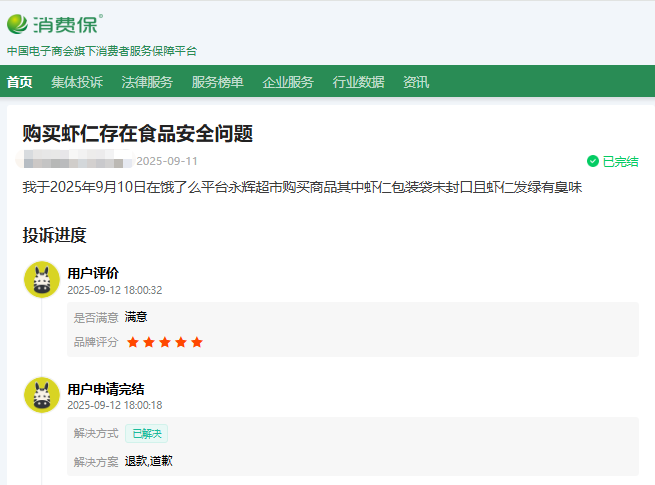The width and height of the screenshot is (655, 485).
Task: Open 法律服务 in the navigation bar
Action: click(147, 82)
